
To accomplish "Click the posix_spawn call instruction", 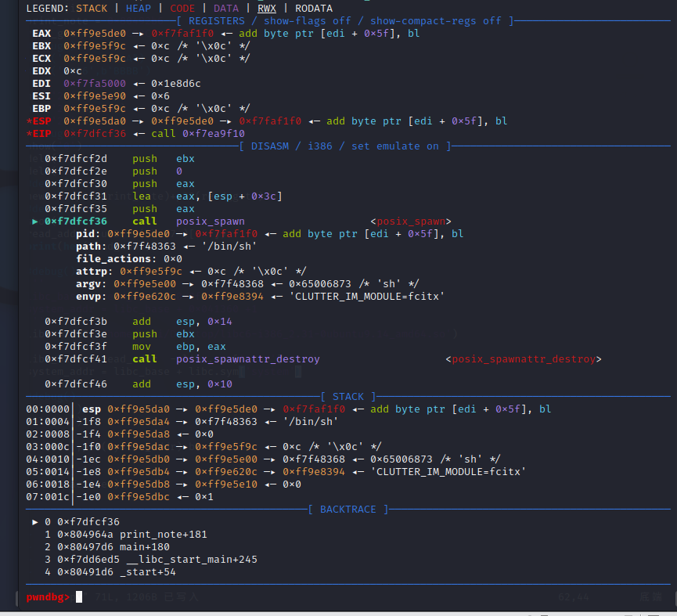I will tap(189, 222).
